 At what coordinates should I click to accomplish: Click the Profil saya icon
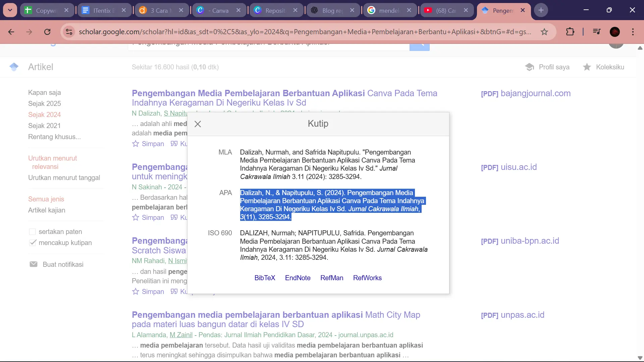530,67
